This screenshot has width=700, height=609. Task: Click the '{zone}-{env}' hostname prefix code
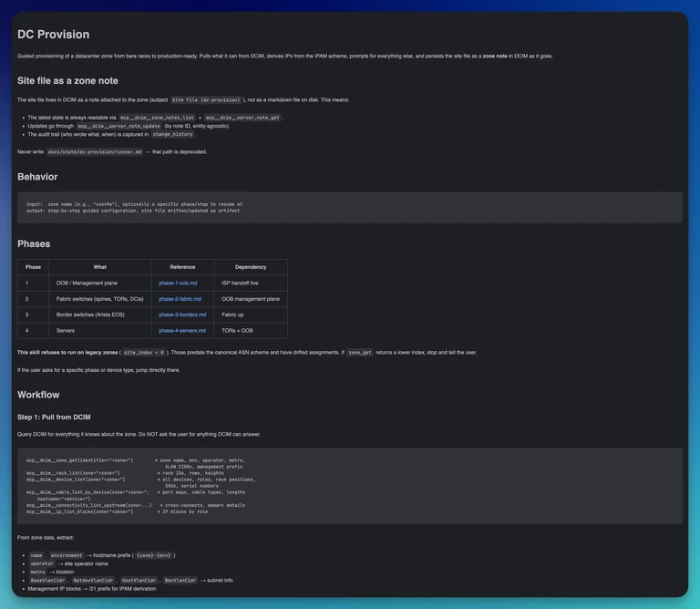[153, 555]
